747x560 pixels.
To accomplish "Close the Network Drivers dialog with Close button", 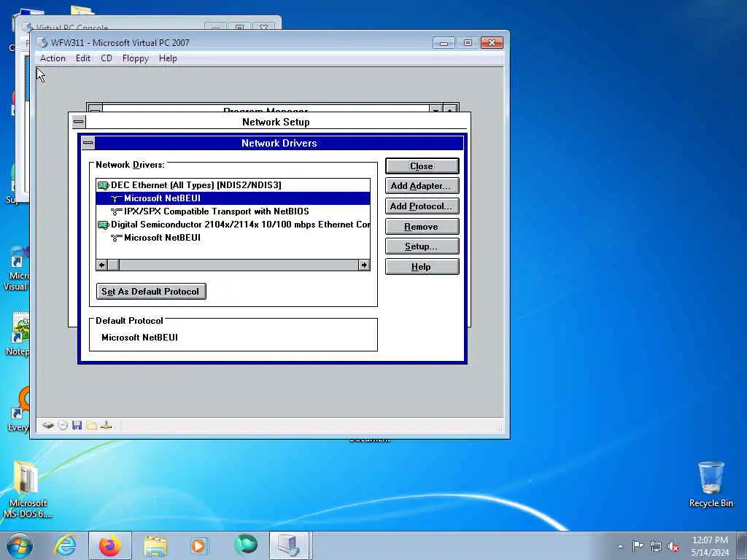I will [x=422, y=166].
